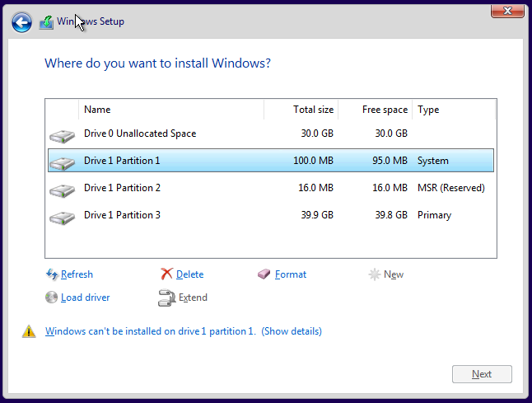Click the 39.8 GB free space cell
The image size is (532, 403).
click(x=391, y=215)
